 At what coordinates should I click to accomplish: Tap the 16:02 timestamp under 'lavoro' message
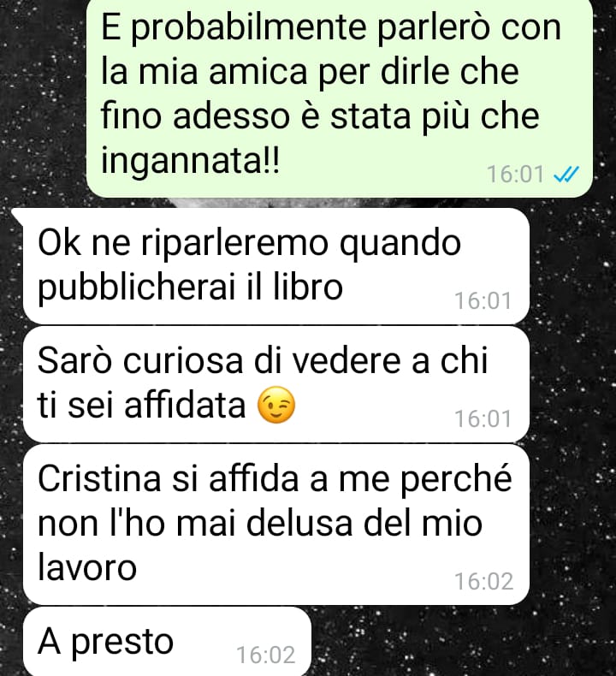point(483,581)
